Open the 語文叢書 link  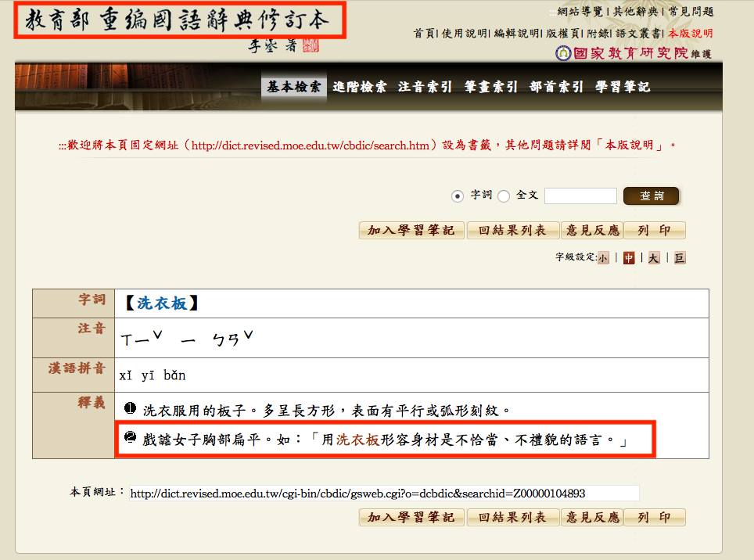(638, 33)
